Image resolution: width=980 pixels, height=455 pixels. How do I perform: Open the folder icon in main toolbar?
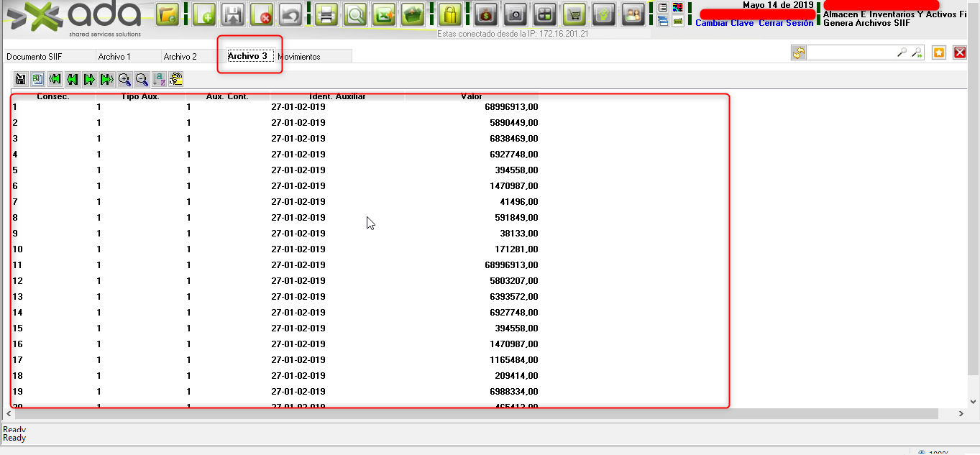(x=168, y=14)
